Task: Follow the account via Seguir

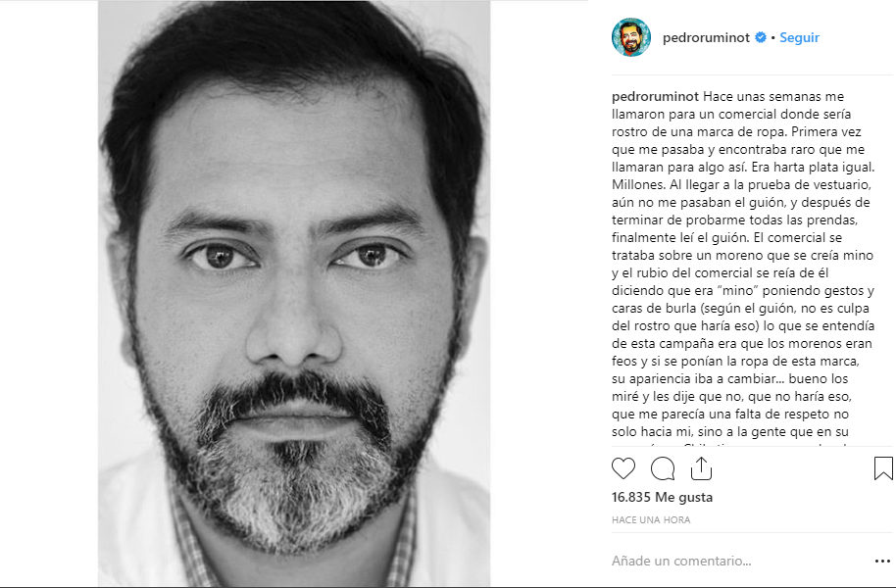Action: pos(799,37)
